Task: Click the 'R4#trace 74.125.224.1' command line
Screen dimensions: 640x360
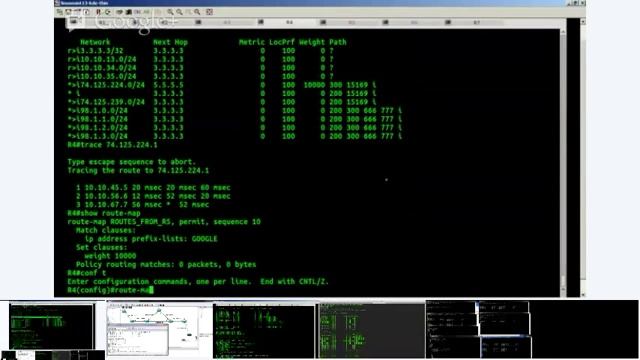Action: 112,145
